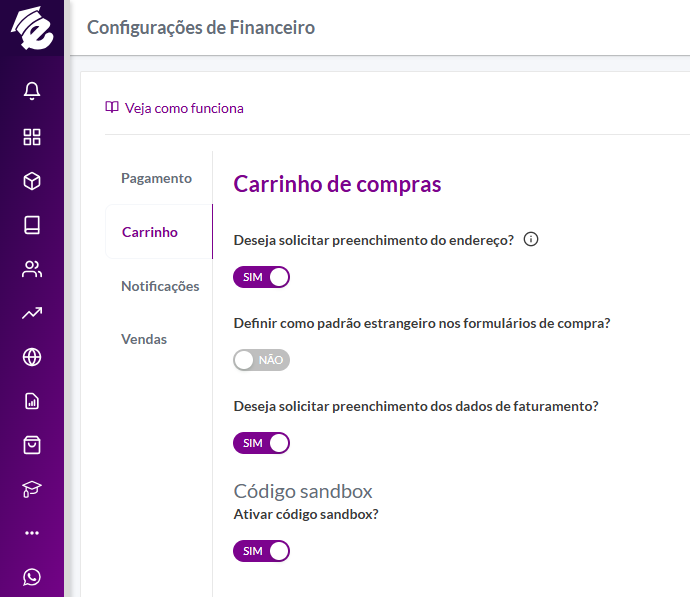Screen dimensions: 690x597
Task: Expand the three-dots more menu
Action: pos(32,533)
